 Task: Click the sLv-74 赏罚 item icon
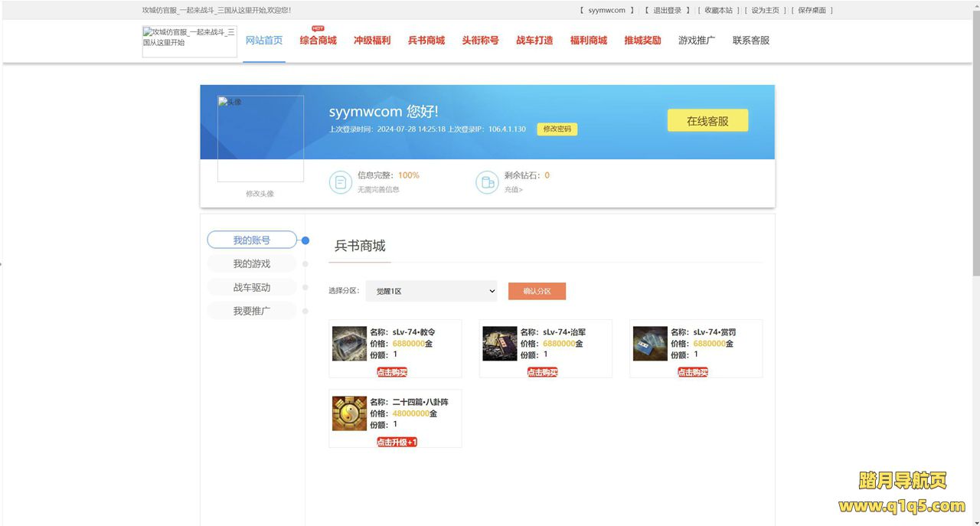[x=650, y=344]
